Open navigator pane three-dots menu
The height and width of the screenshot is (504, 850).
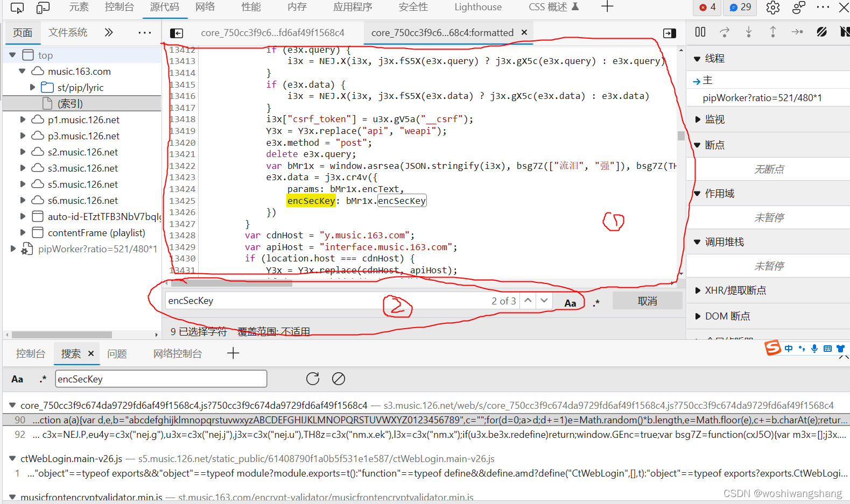pyautogui.click(x=145, y=33)
